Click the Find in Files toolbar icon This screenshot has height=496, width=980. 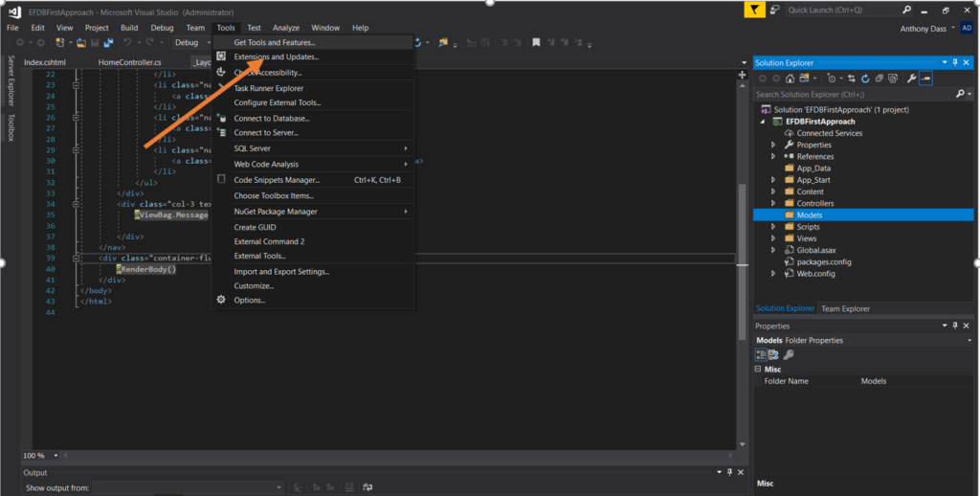click(x=443, y=42)
